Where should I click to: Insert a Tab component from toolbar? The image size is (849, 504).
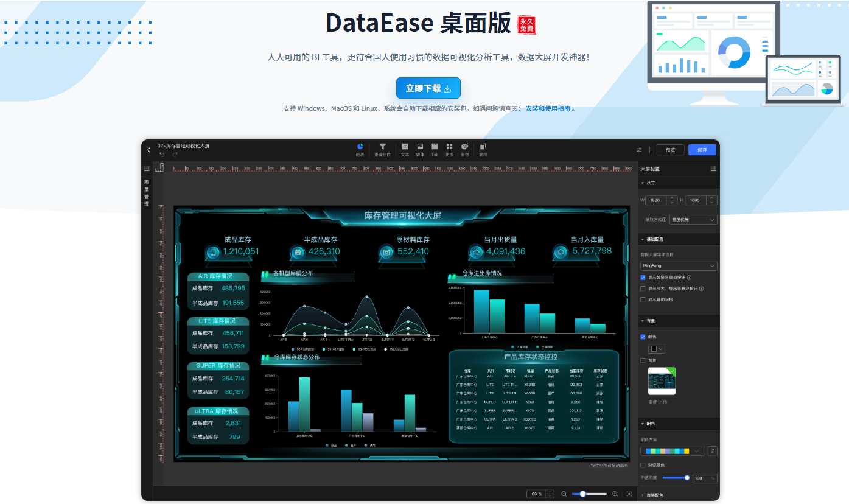pyautogui.click(x=435, y=147)
